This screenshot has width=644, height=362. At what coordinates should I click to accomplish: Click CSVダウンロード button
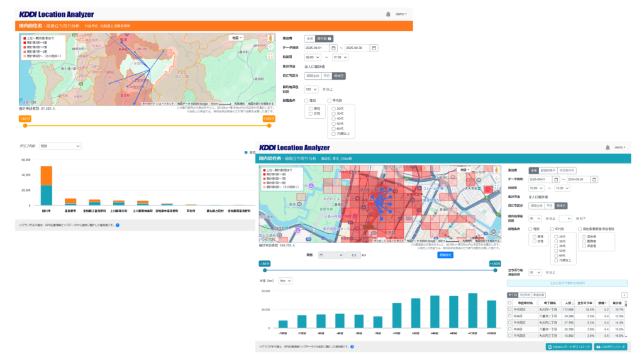611,347
